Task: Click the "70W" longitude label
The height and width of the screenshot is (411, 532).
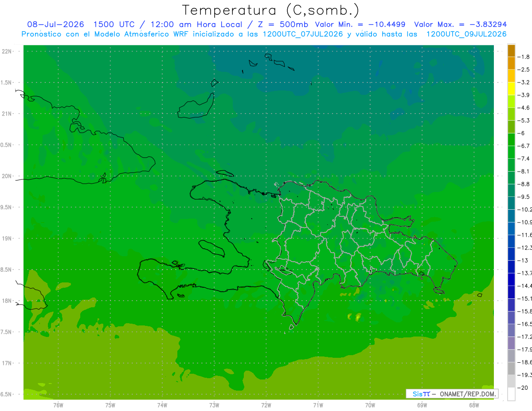Action: pos(370,405)
